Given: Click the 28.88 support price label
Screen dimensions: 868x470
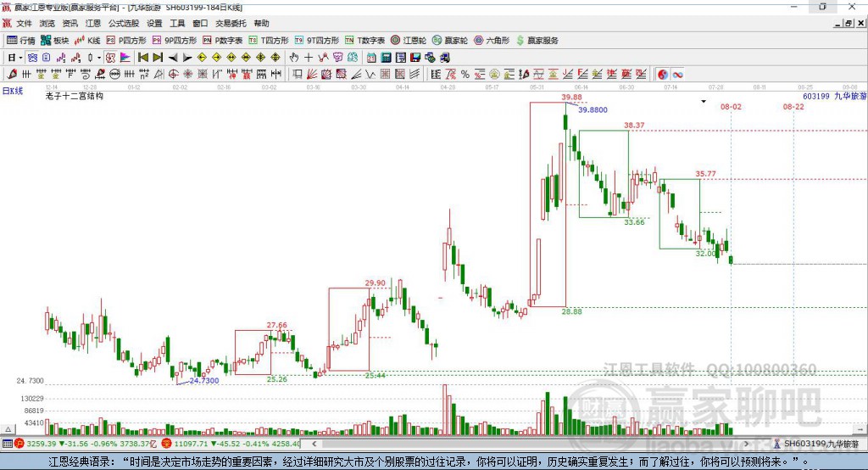Looking at the screenshot, I should 572,311.
